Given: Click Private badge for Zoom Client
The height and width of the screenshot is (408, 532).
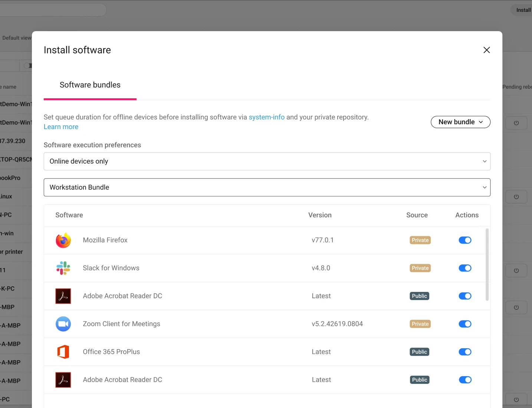Looking at the screenshot, I should pyautogui.click(x=420, y=324).
